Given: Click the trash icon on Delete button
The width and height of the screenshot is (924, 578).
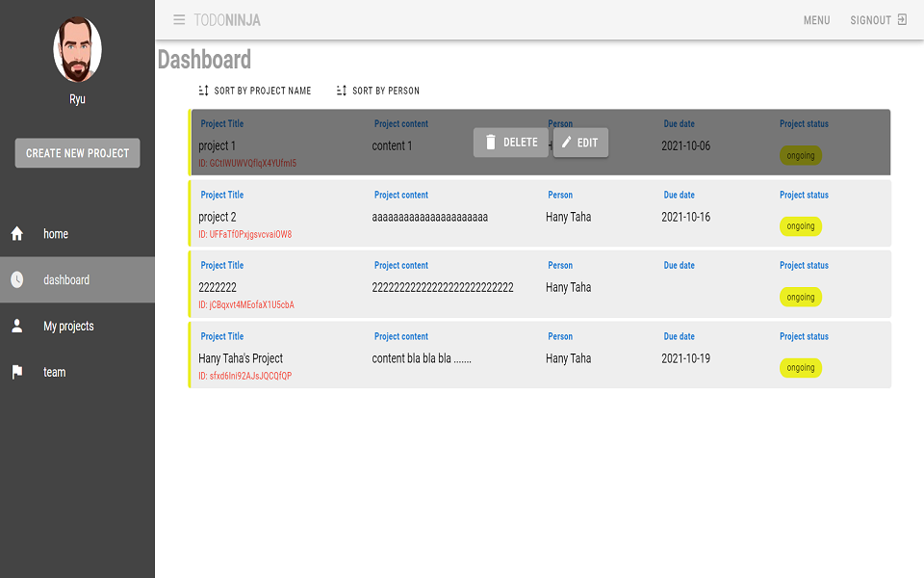Looking at the screenshot, I should [491, 143].
